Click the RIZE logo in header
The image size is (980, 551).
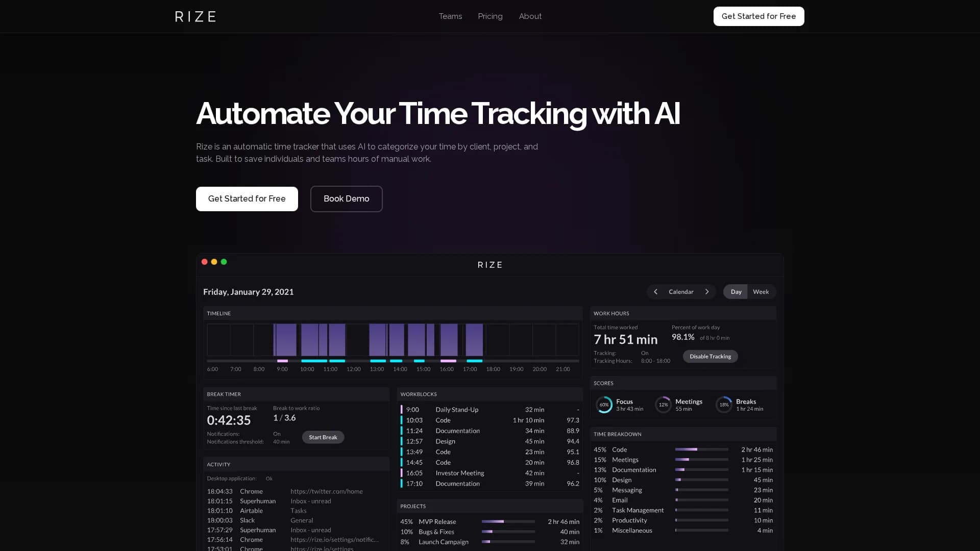click(x=195, y=16)
